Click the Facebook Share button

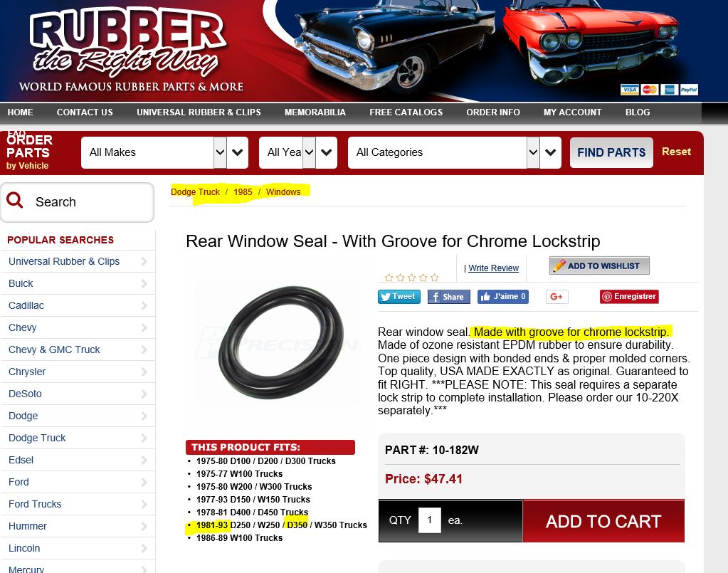pos(448,297)
